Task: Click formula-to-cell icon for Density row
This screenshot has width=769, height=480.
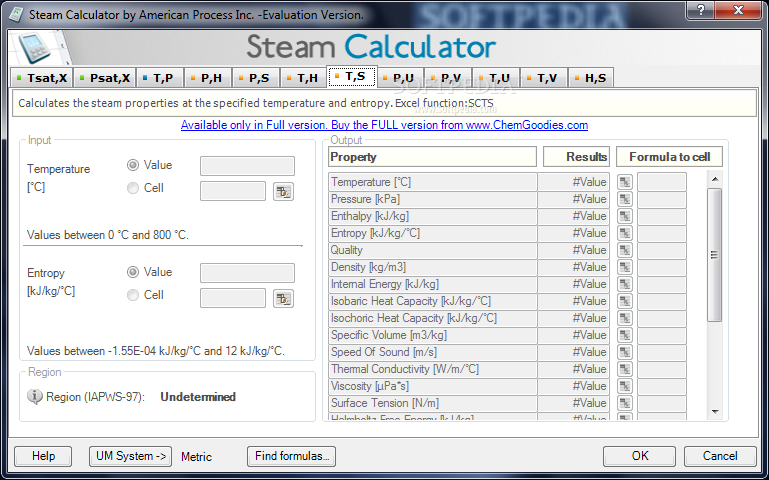Action: tap(624, 267)
